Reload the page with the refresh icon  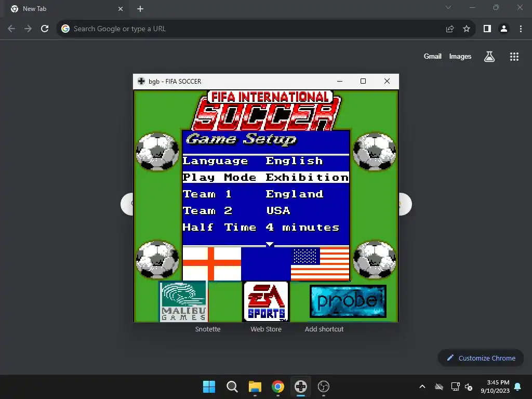(45, 29)
